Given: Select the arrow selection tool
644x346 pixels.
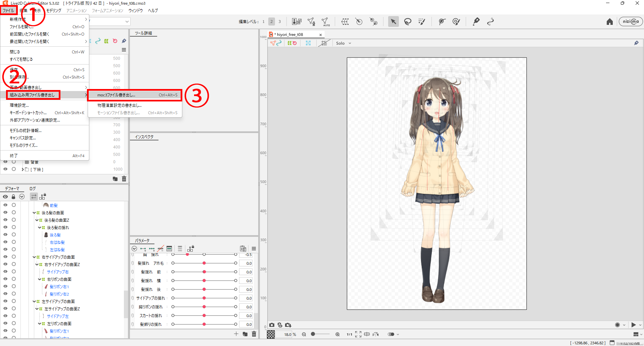Looking at the screenshot, I should 393,22.
